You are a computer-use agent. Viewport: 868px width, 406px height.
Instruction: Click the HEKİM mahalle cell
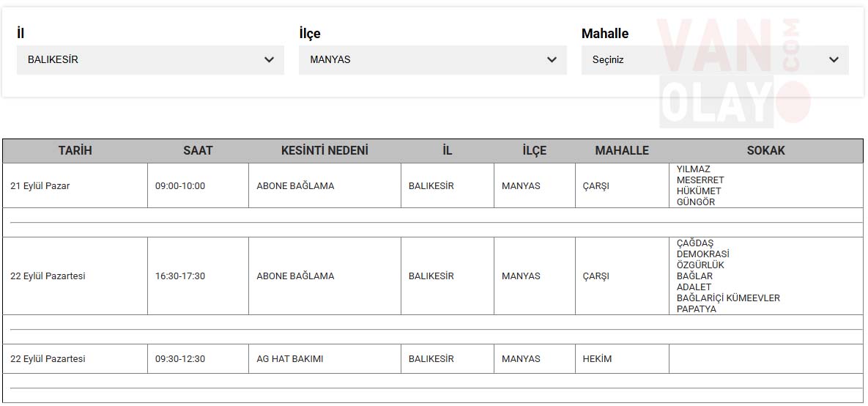tap(622, 359)
